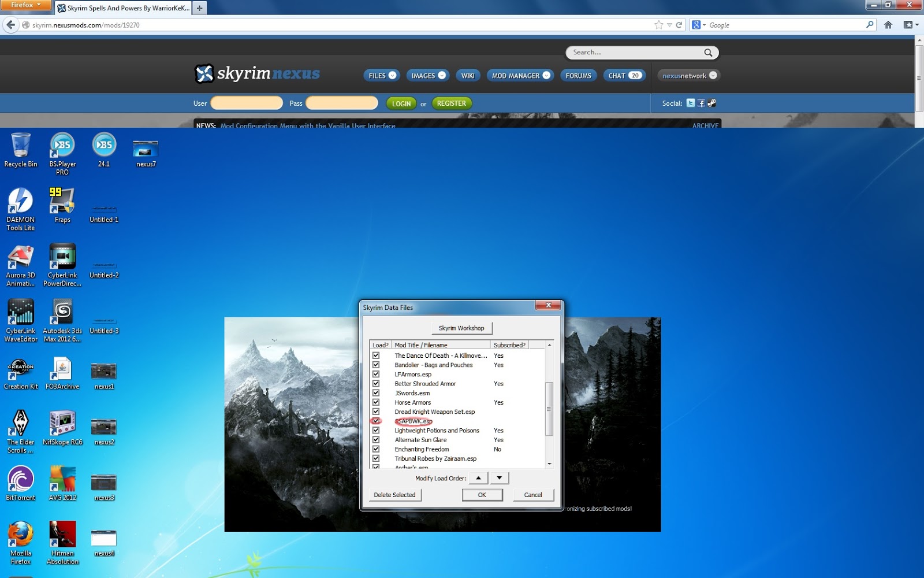Open the Nexus Twitter social icon
The height and width of the screenshot is (578, 924).
click(x=690, y=103)
